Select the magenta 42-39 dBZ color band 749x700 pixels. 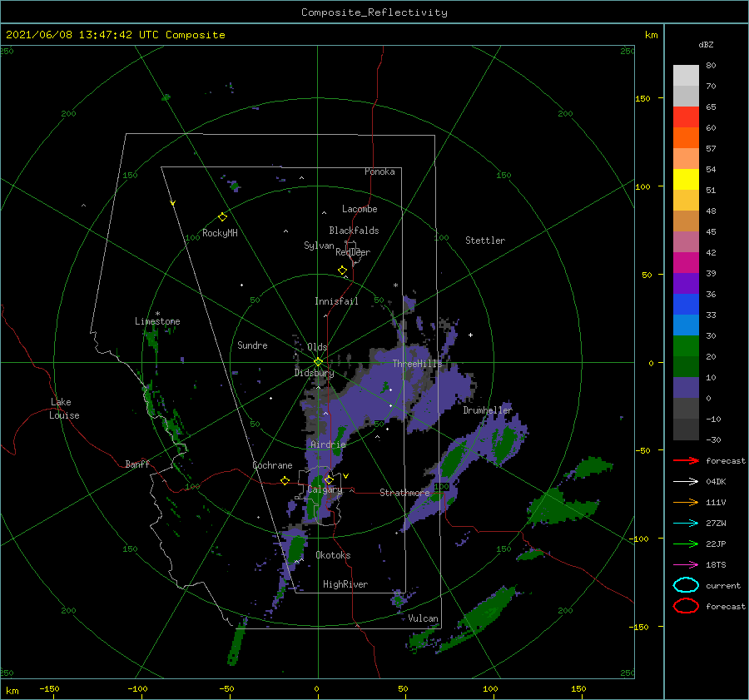(686, 263)
